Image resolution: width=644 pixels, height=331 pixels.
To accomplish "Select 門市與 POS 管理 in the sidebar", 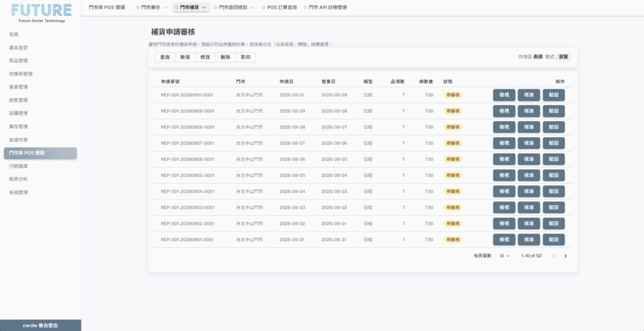I will coord(40,153).
